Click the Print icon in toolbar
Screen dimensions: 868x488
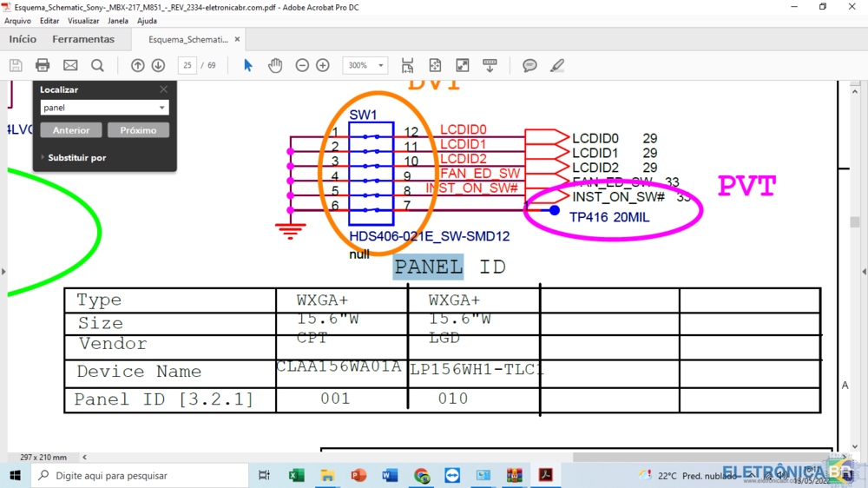[43, 65]
